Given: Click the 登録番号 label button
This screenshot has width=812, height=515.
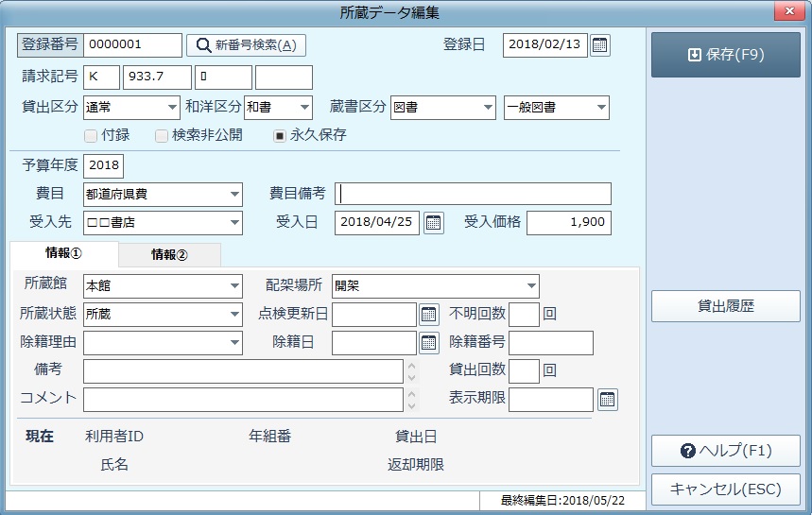Looking at the screenshot, I should click(50, 45).
